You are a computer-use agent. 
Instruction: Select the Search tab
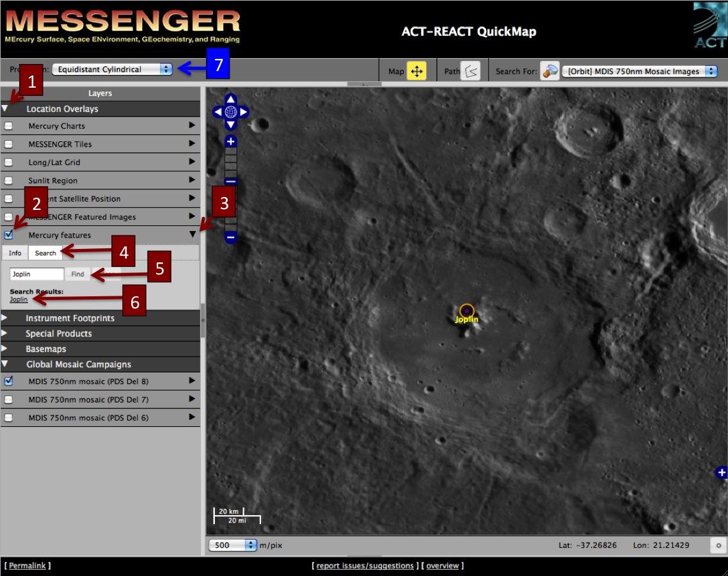[x=45, y=253]
